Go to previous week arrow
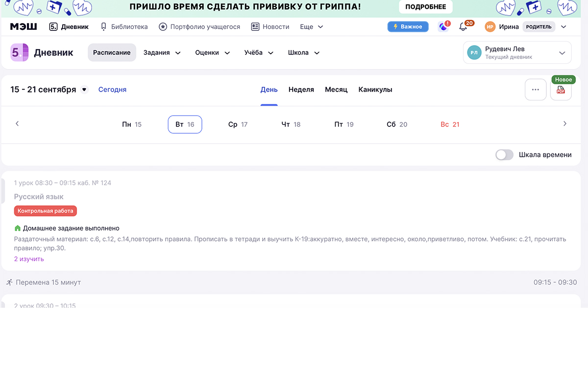This screenshot has width=588, height=392. [17, 124]
